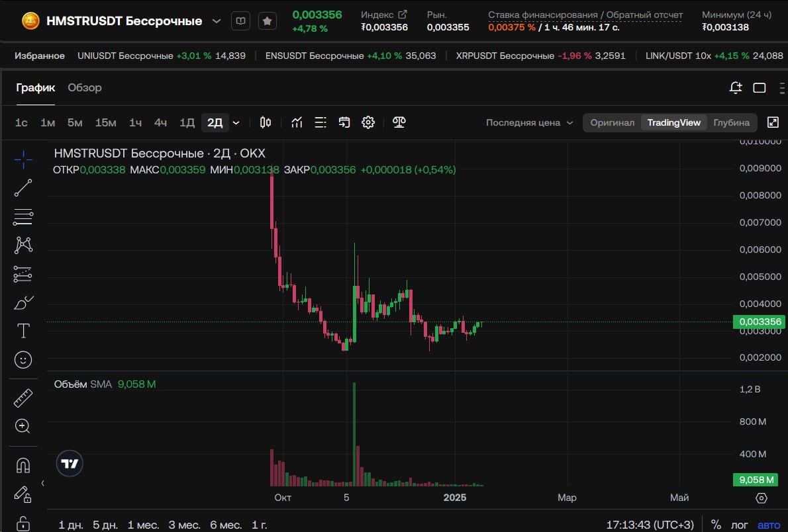Click the scales compare icon
Screen dimensions: 788x532
click(x=399, y=122)
